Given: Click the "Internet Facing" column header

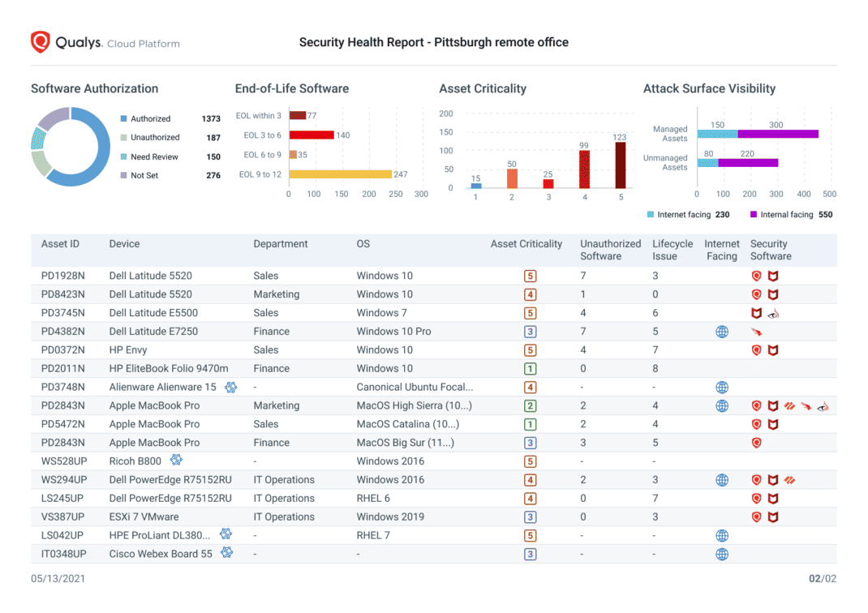Looking at the screenshot, I should click(x=722, y=250).
